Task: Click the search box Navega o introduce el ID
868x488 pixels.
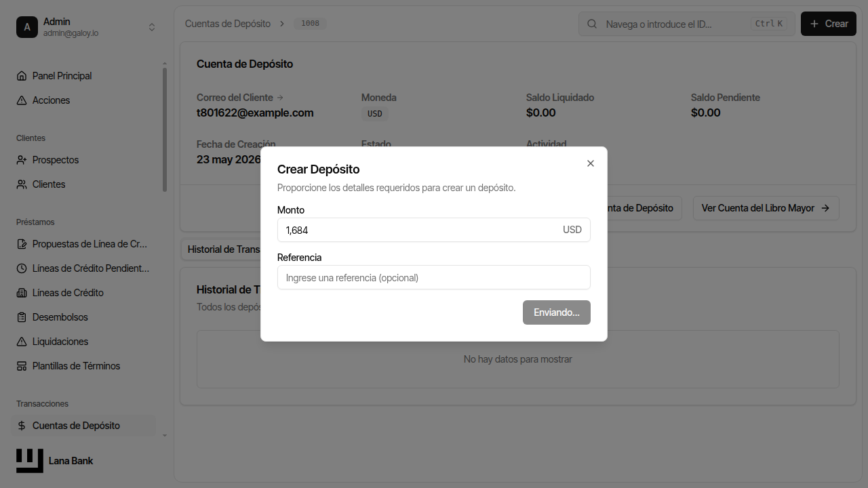Action: [687, 24]
